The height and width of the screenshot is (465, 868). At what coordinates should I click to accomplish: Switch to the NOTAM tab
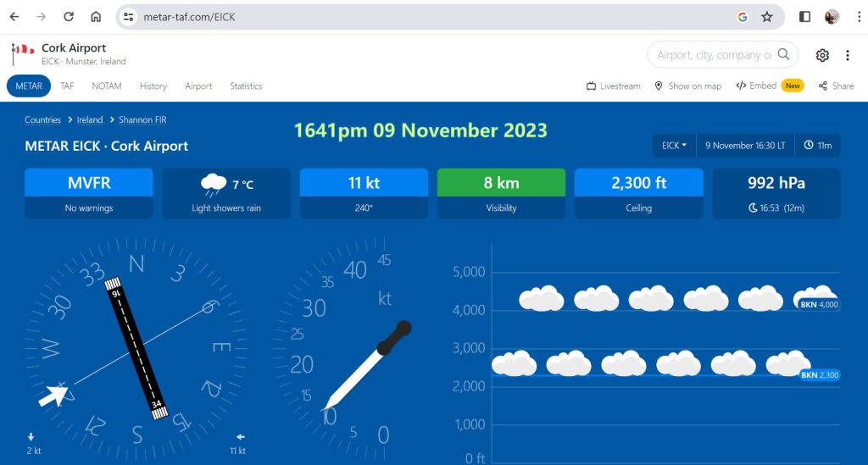(x=107, y=86)
